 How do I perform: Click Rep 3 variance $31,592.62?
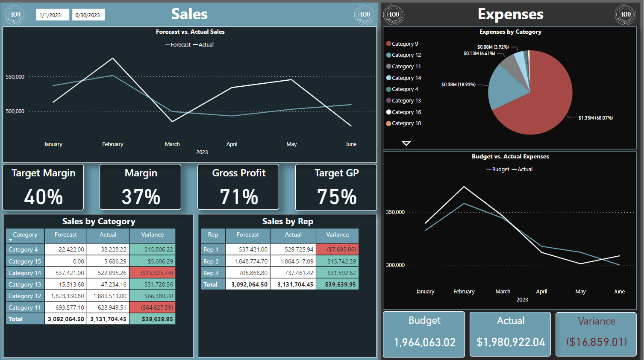[338, 273]
